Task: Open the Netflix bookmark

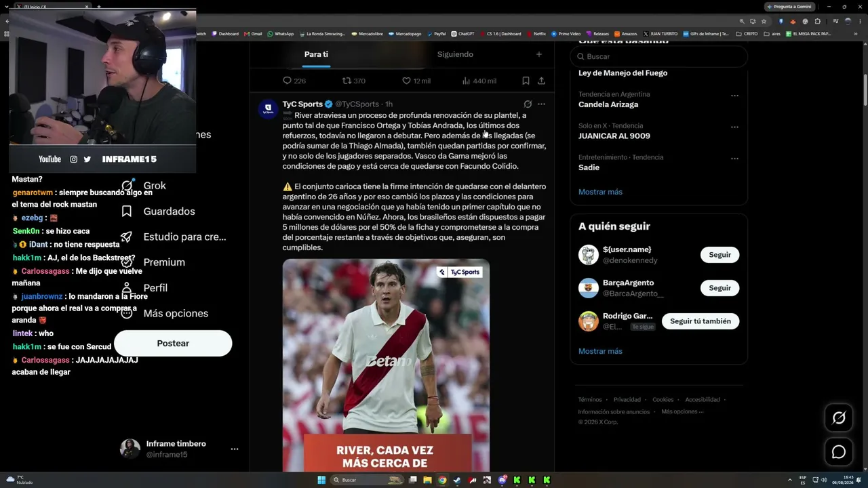Action: click(x=536, y=34)
